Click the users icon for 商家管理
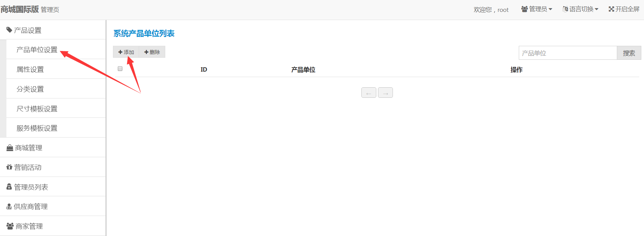The image size is (644, 236). 10,226
